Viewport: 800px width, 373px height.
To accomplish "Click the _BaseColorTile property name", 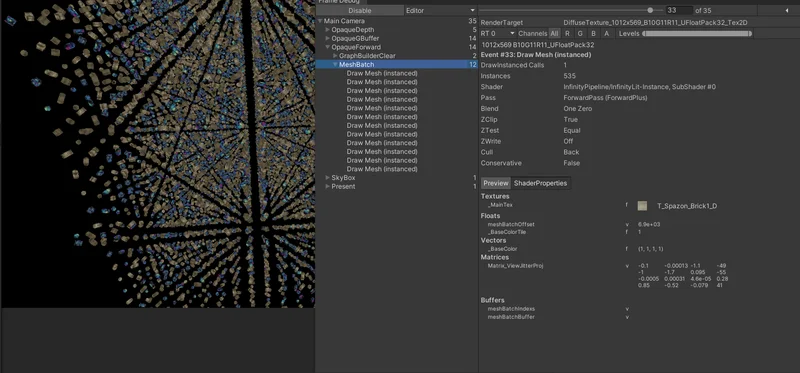I will pyautogui.click(x=507, y=232).
